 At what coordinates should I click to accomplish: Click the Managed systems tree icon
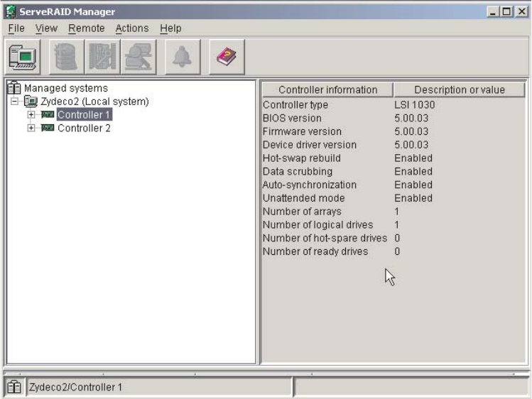point(14,88)
